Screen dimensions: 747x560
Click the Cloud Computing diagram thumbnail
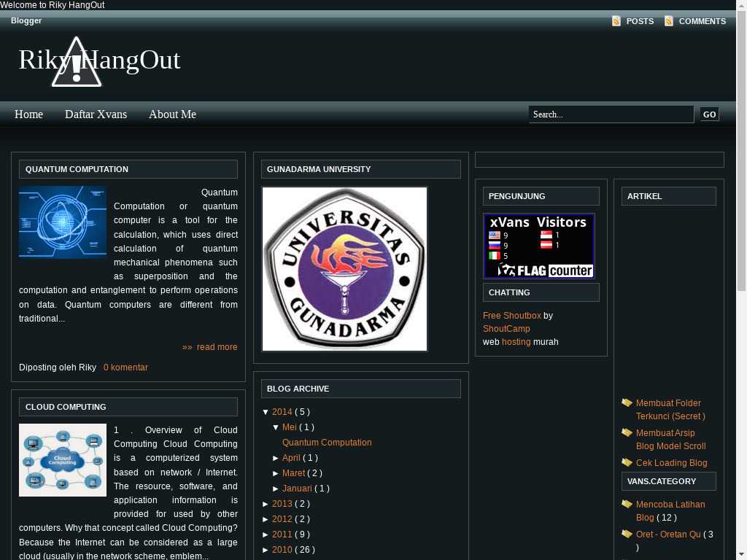tap(63, 460)
